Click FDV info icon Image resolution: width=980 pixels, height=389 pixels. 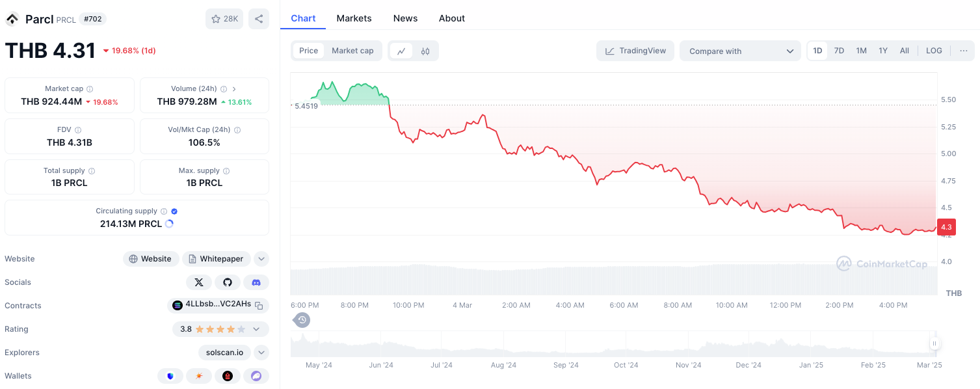78,130
